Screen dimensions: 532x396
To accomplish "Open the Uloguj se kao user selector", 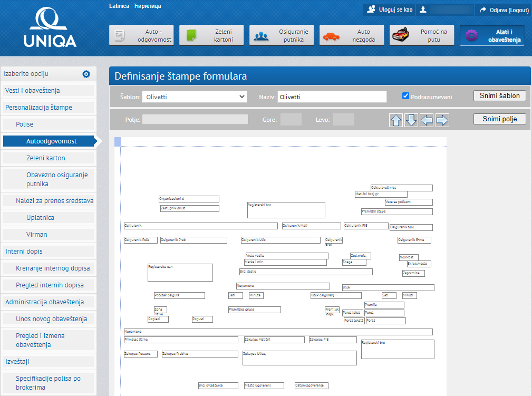I will click(390, 9).
